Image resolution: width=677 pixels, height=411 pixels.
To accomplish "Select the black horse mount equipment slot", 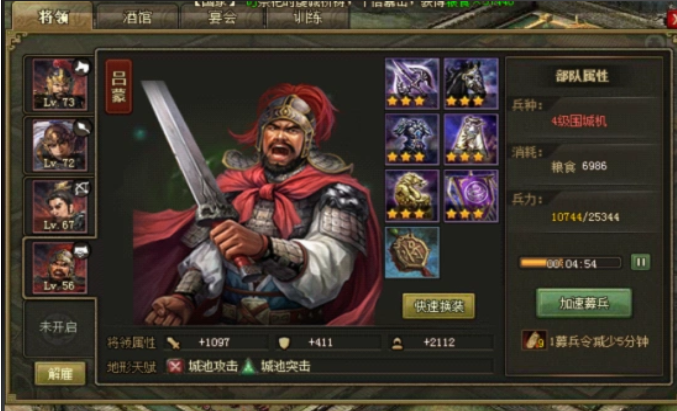I will pos(471,83).
